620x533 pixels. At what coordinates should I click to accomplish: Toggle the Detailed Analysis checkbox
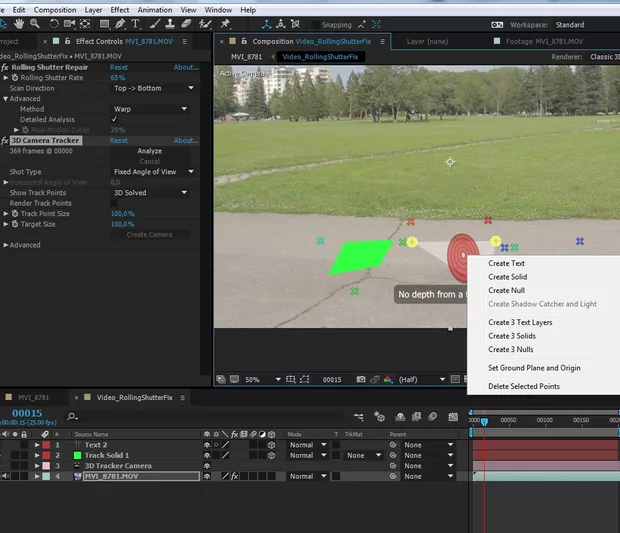[x=114, y=119]
